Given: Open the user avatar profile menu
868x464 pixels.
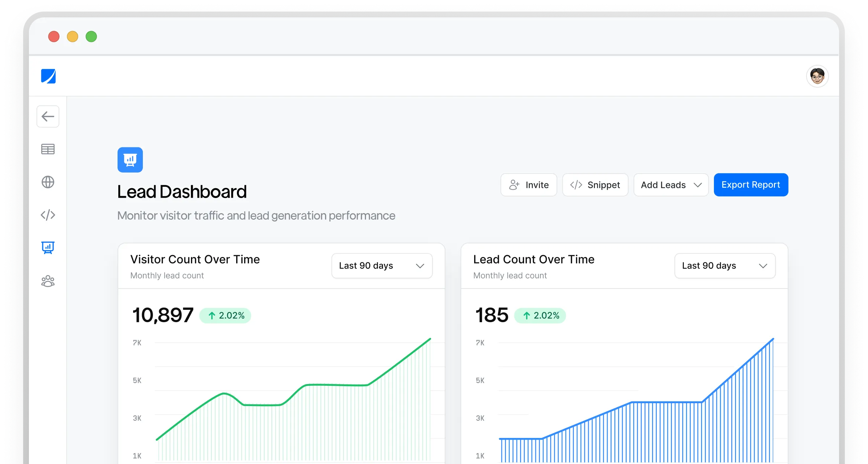Looking at the screenshot, I should pos(817,76).
